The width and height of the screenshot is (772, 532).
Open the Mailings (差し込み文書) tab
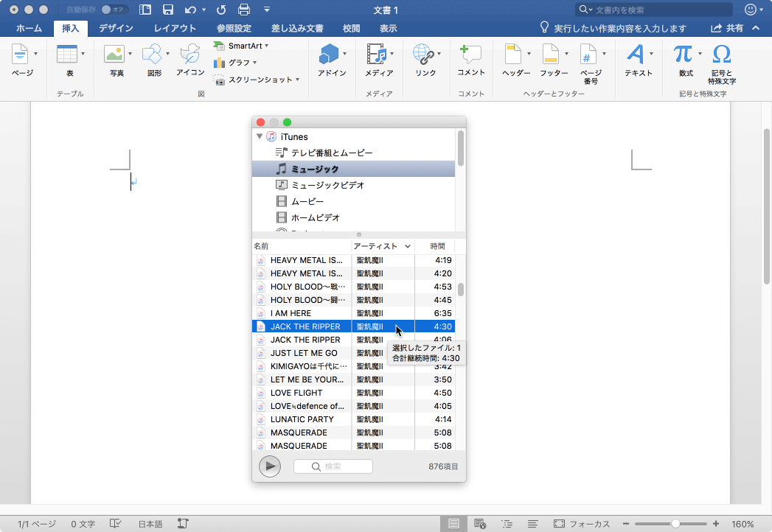point(297,28)
